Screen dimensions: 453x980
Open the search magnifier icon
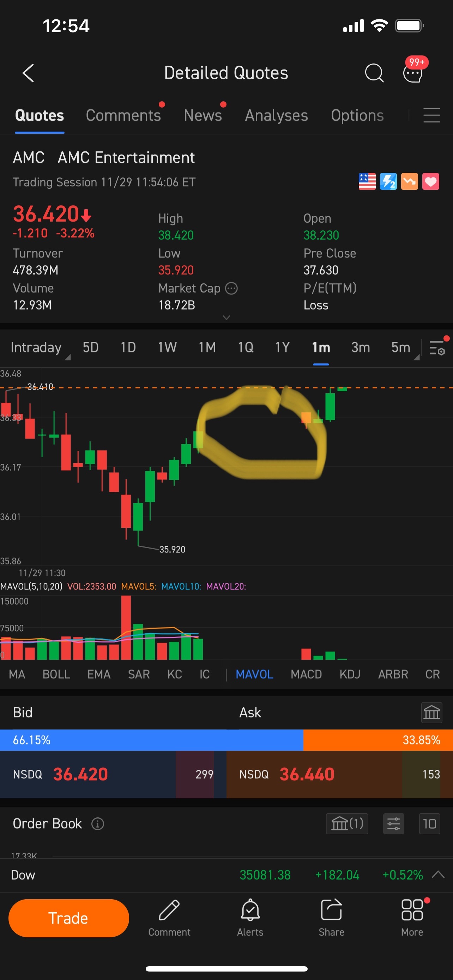tap(374, 73)
